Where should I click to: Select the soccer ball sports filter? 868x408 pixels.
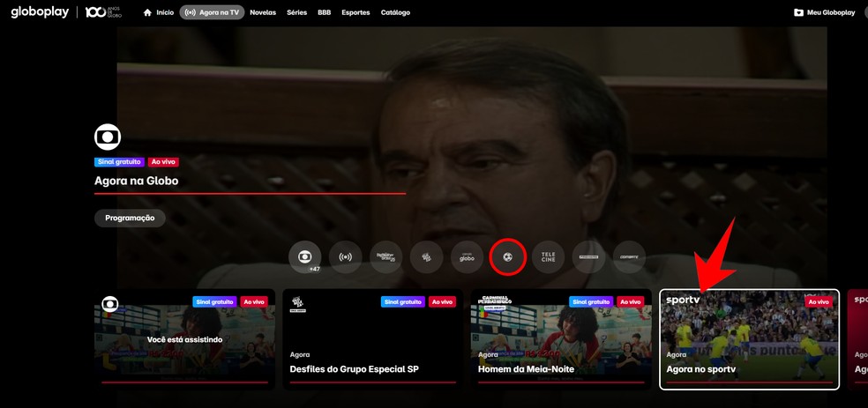pos(507,257)
